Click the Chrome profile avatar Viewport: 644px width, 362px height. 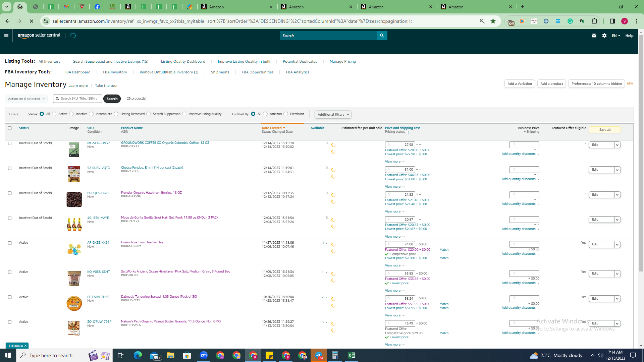(x=625, y=21)
